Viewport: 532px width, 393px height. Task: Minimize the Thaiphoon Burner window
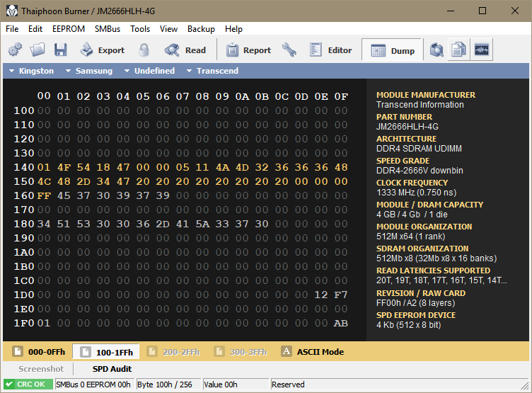pyautogui.click(x=450, y=11)
